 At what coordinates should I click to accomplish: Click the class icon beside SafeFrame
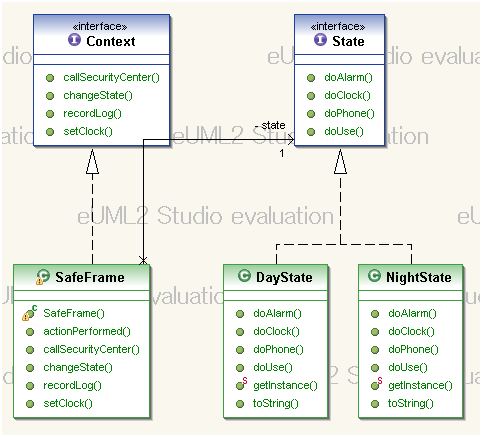click(x=43, y=277)
